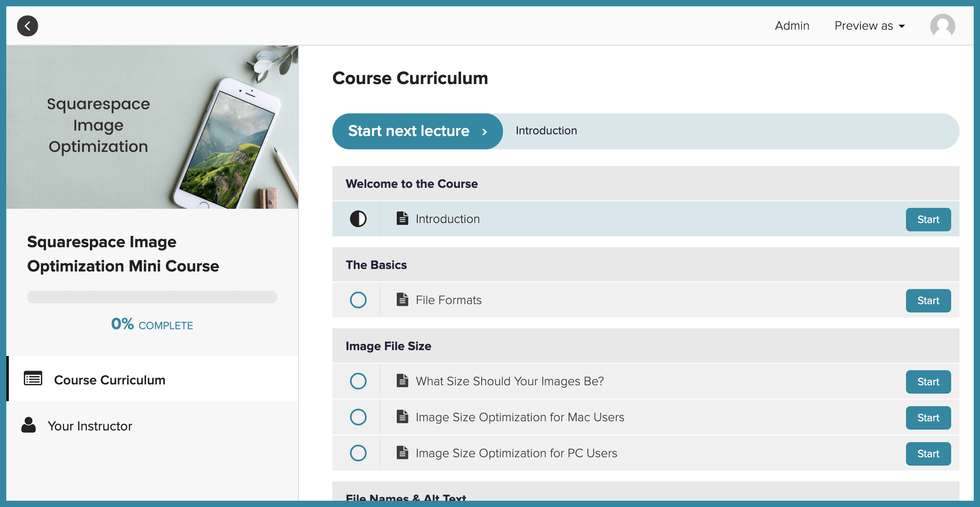The width and height of the screenshot is (980, 507).
Task: Expand the Image File Size section header
Action: click(388, 346)
